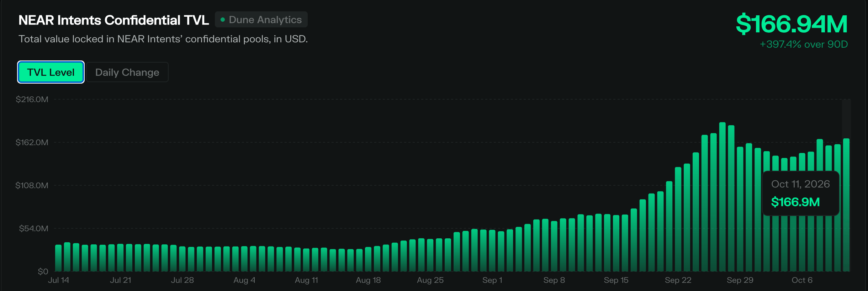Click the Jul 28 x-axis label

click(182, 280)
